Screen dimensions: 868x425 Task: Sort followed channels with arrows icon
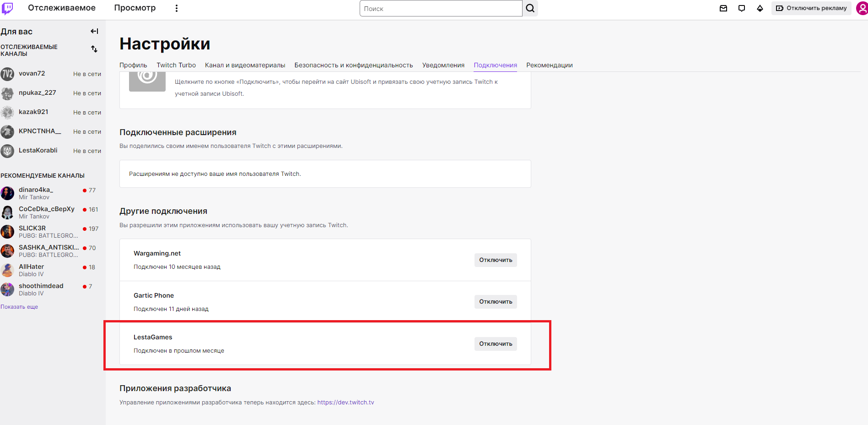tap(94, 49)
